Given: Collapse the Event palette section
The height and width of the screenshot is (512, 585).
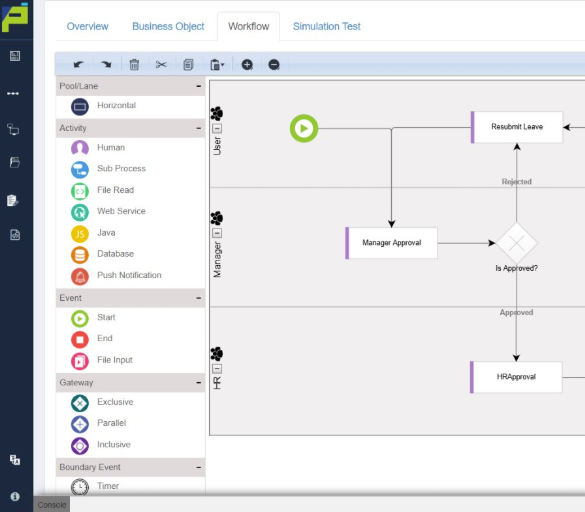Looking at the screenshot, I should (x=198, y=298).
